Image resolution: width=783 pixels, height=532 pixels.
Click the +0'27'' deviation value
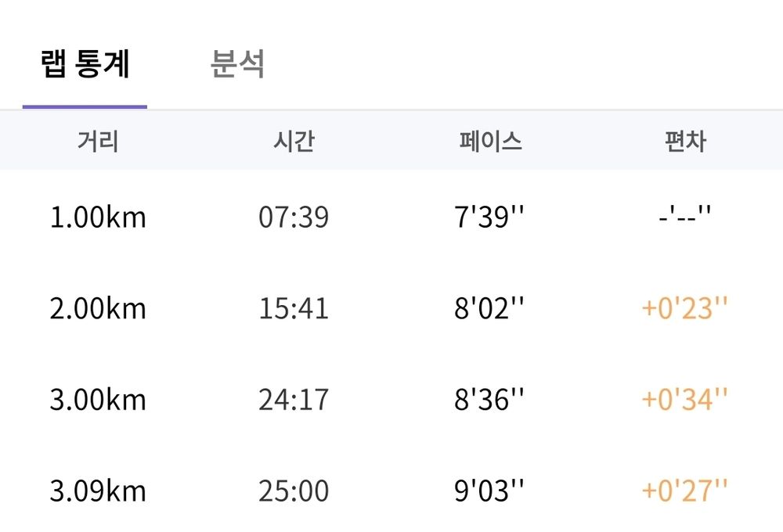coord(684,490)
